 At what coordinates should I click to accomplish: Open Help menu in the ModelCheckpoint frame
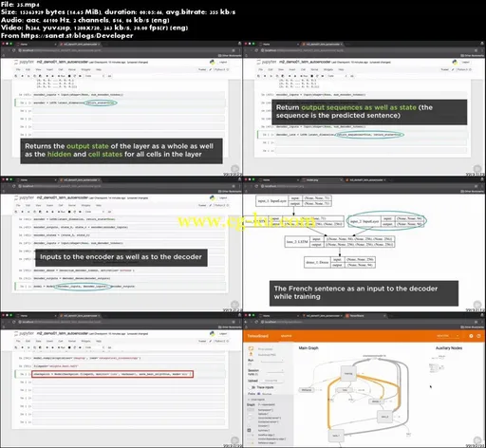tap(99, 341)
